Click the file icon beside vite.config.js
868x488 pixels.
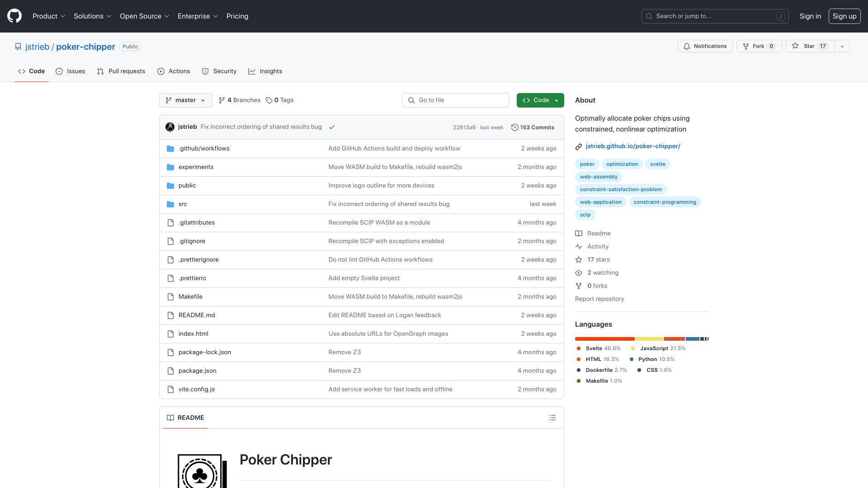pyautogui.click(x=170, y=389)
